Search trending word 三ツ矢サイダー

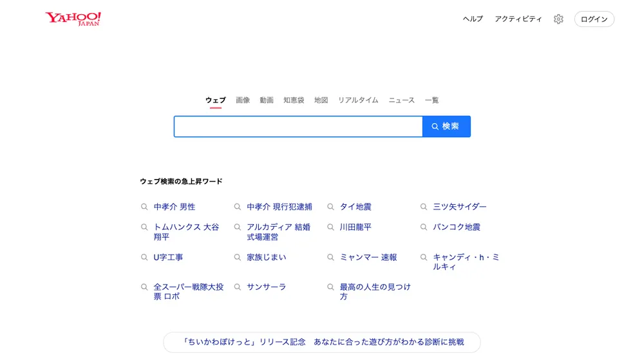pyautogui.click(x=460, y=207)
